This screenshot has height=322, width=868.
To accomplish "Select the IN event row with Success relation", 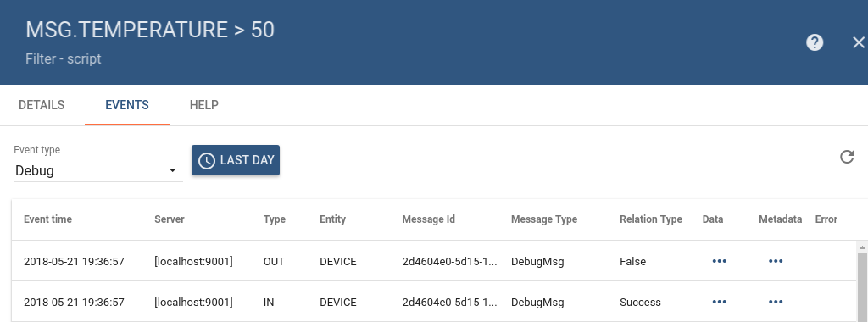I will [x=434, y=302].
